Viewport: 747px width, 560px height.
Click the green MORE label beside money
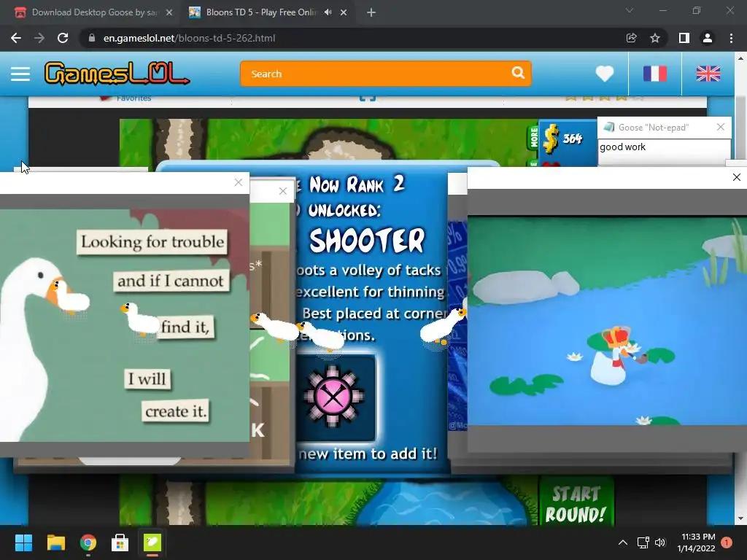pos(533,138)
